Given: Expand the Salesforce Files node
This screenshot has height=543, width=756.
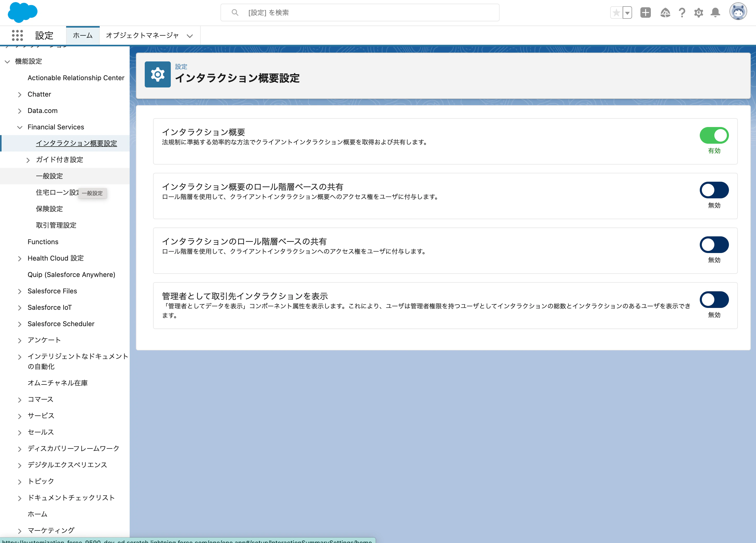Looking at the screenshot, I should click(20, 291).
